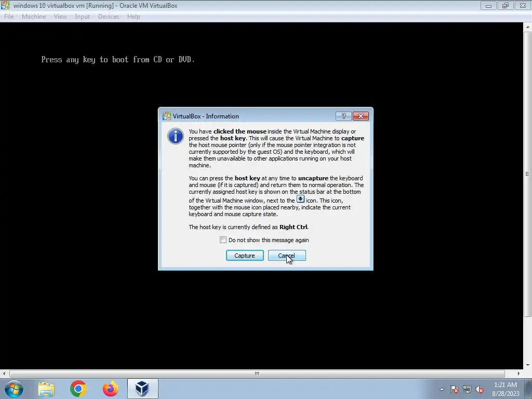Minimize the VirtualBox VM window
Viewport: 532px width, 399px height.
pyautogui.click(x=488, y=5)
